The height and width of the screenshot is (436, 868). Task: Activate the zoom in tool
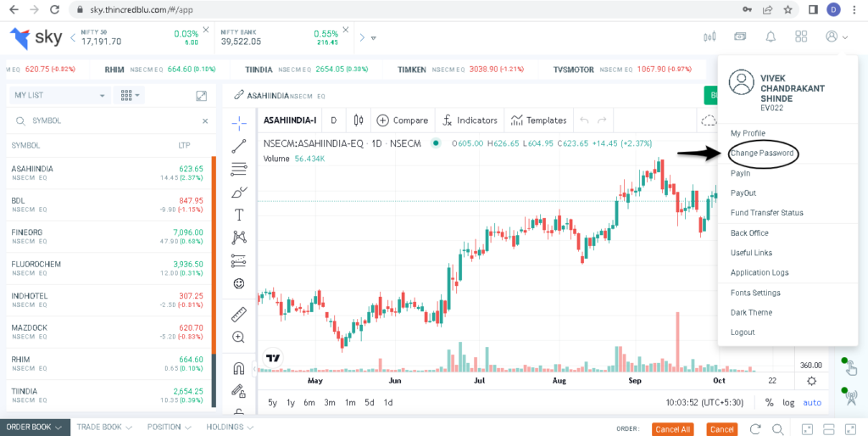click(x=239, y=337)
